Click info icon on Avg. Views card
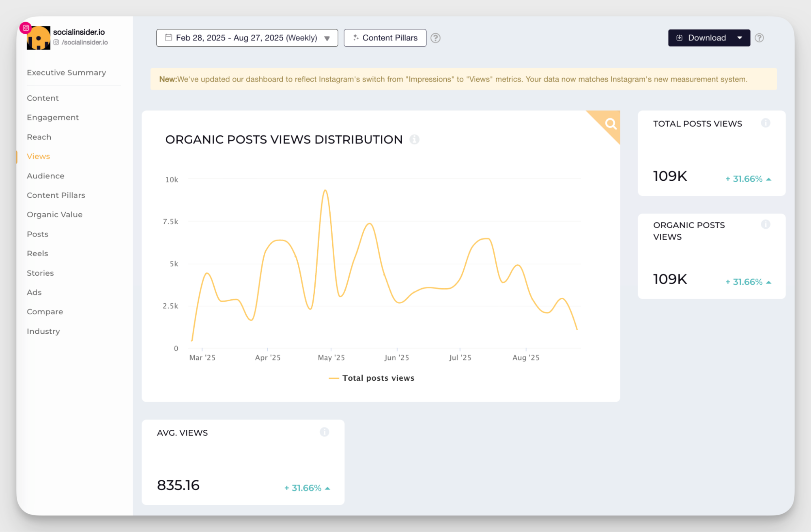This screenshot has width=811, height=532. pyautogui.click(x=324, y=432)
